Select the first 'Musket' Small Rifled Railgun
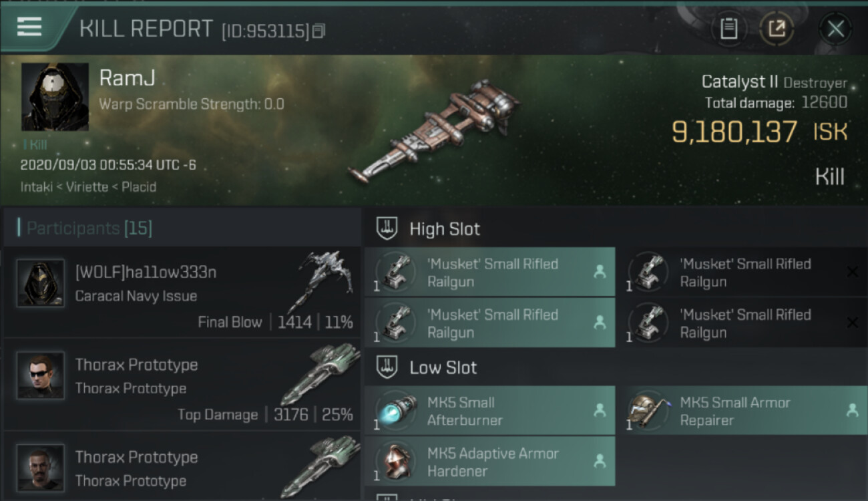The image size is (868, 501). click(489, 273)
